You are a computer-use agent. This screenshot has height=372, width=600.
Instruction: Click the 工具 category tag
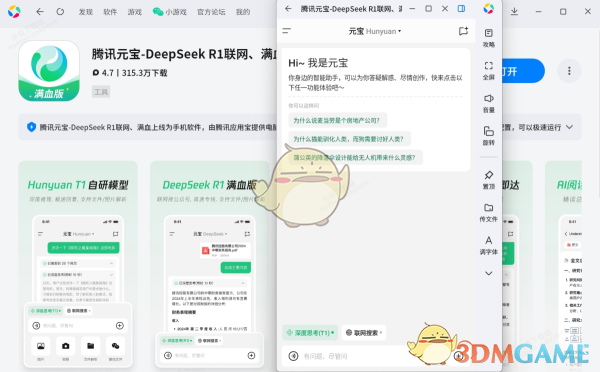click(x=101, y=92)
